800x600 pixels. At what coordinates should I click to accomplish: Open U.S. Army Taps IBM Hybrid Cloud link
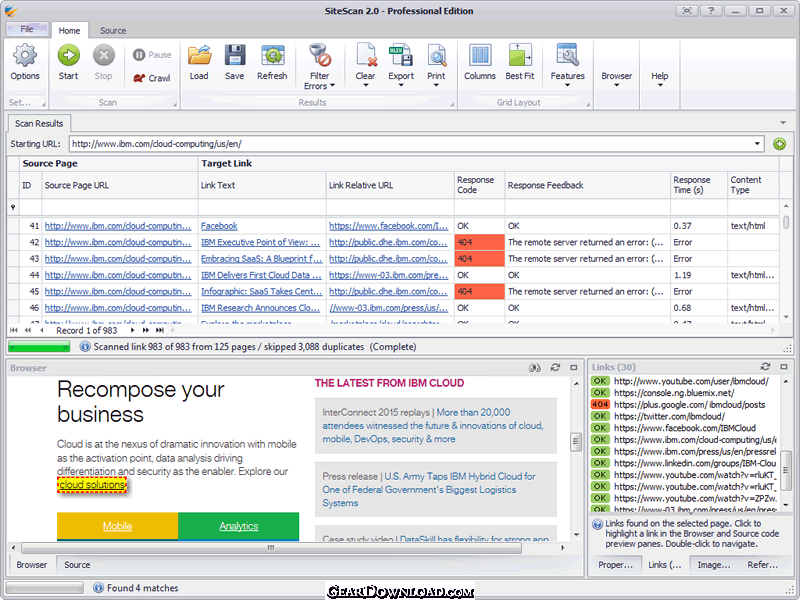(429, 489)
